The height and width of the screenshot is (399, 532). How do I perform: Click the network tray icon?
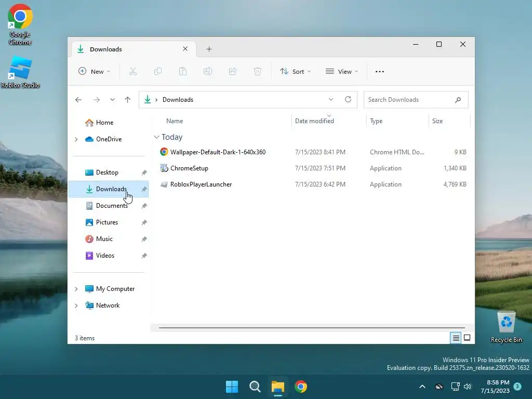455,387
